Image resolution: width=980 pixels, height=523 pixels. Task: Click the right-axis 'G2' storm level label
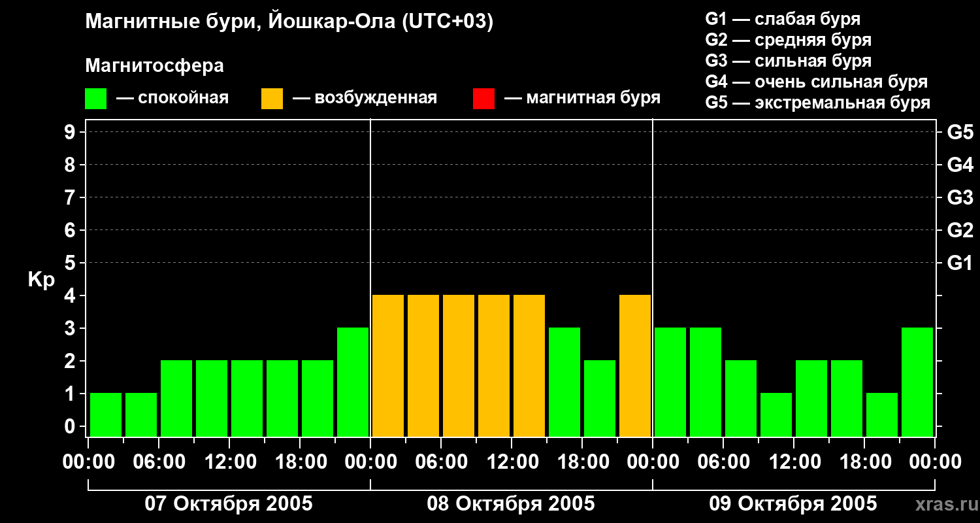pyautogui.click(x=960, y=230)
